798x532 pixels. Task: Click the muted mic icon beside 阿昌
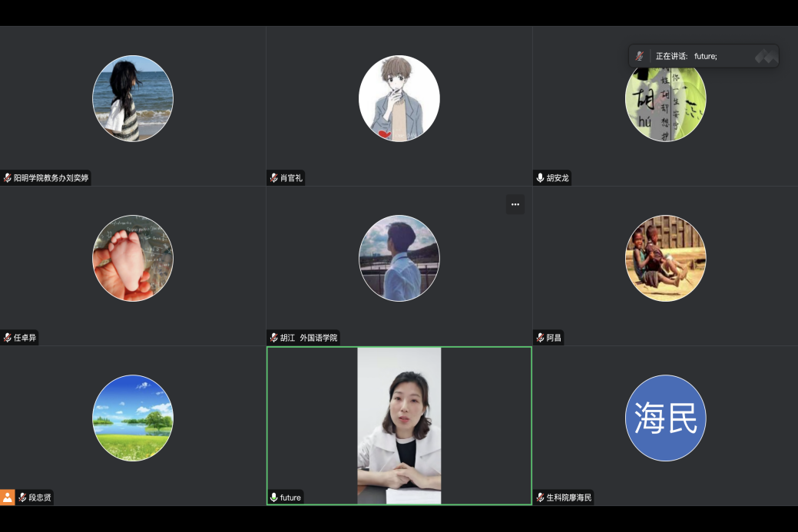coord(541,338)
